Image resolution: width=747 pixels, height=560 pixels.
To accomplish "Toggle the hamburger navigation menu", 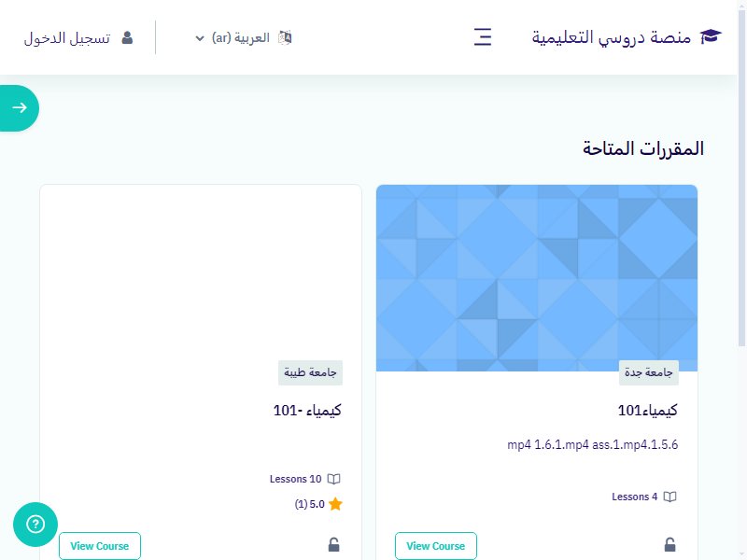I will (483, 37).
